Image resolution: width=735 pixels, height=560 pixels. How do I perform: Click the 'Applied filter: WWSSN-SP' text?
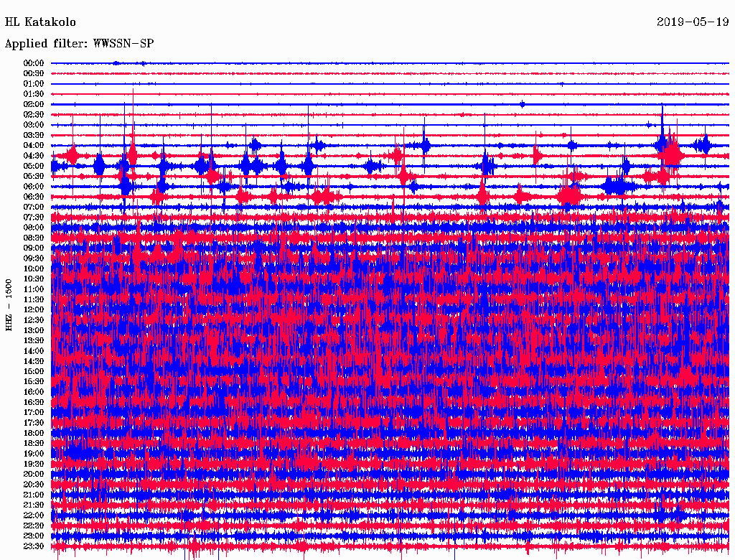[x=79, y=44]
